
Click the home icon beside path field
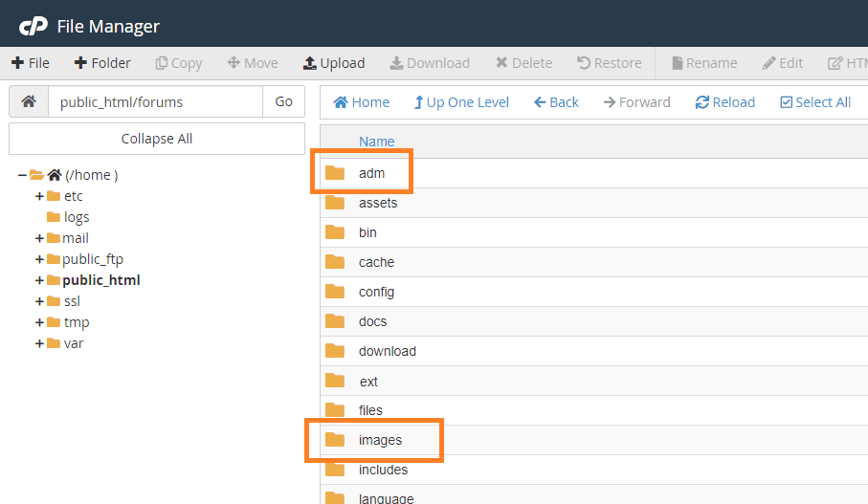click(x=29, y=101)
